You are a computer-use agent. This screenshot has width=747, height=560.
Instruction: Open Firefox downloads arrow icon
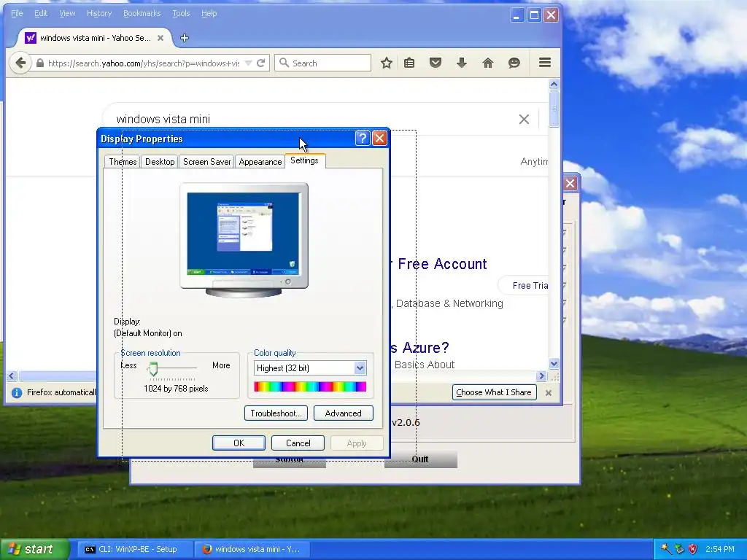pyautogui.click(x=462, y=63)
